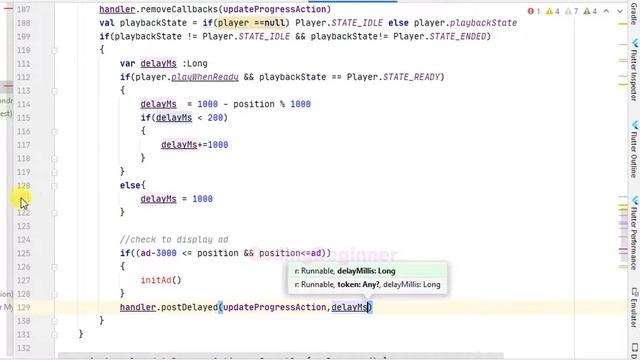Viewport: 640px width, 360px height.
Task: Click the green typo count showing 4
Action: tap(590, 11)
